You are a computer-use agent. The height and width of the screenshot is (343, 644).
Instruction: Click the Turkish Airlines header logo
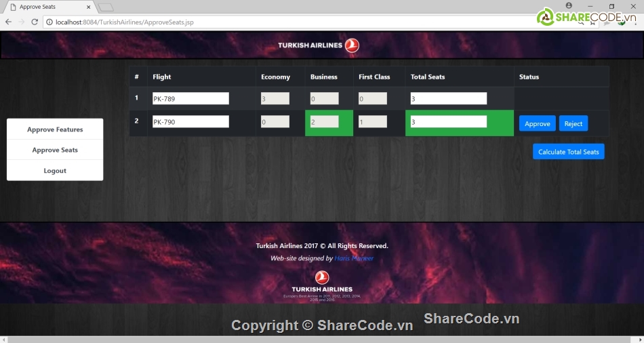coord(319,45)
